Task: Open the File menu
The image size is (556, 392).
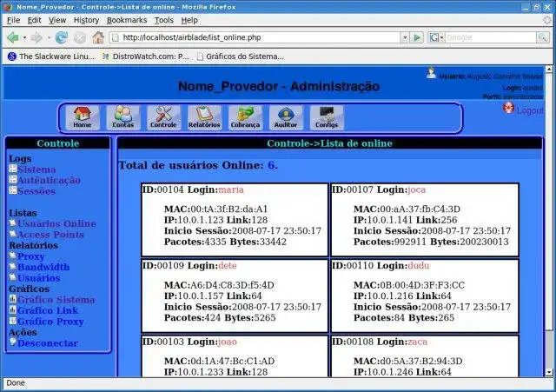Action: click(x=14, y=20)
